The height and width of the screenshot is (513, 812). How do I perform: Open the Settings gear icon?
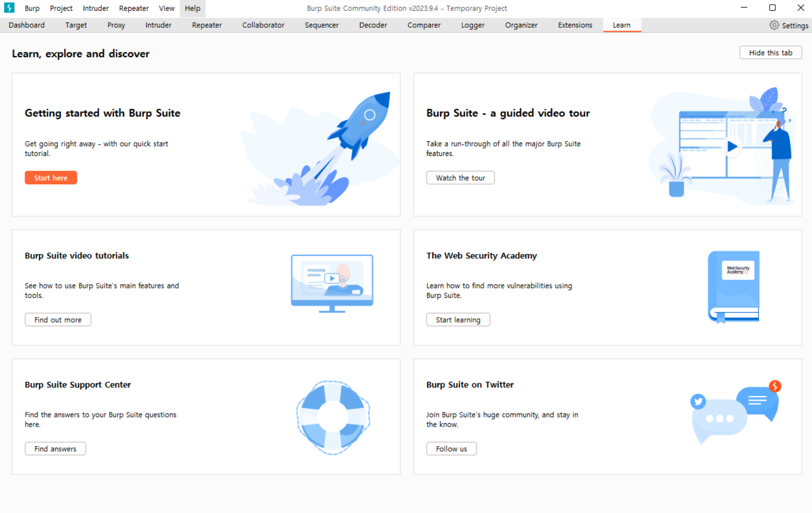click(774, 25)
